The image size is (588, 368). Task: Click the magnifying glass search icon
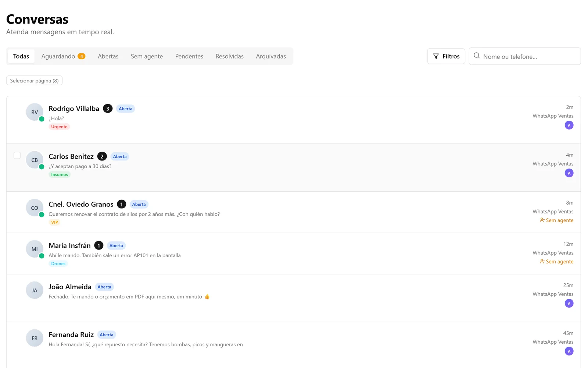click(477, 56)
